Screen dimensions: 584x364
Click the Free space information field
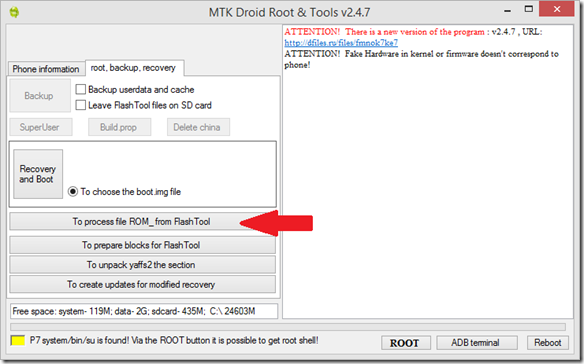click(144, 311)
